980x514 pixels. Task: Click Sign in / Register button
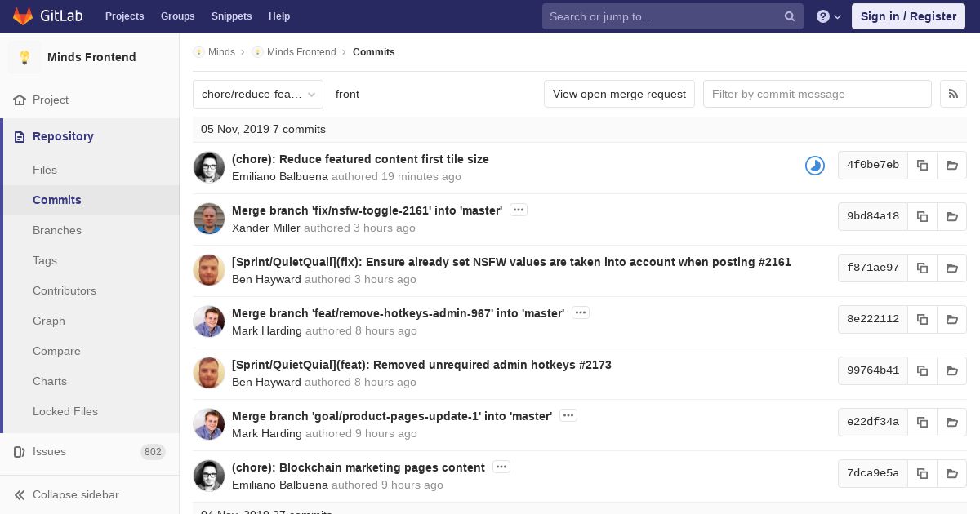[908, 16]
